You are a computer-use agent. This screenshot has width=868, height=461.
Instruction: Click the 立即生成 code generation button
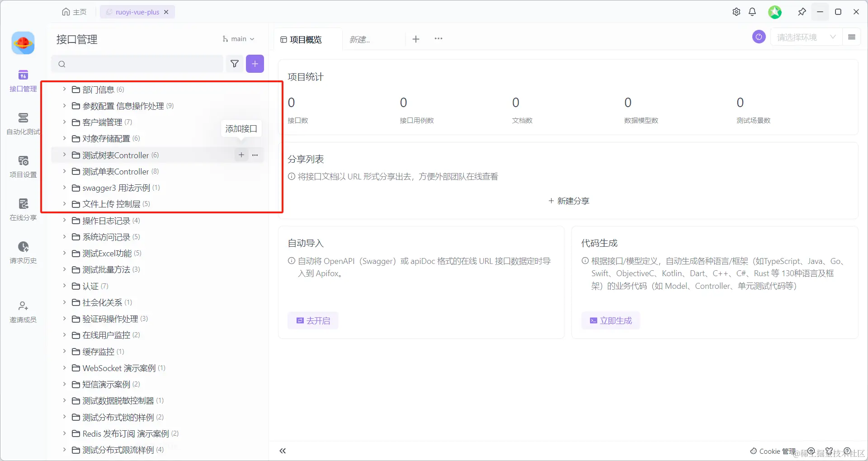(611, 320)
